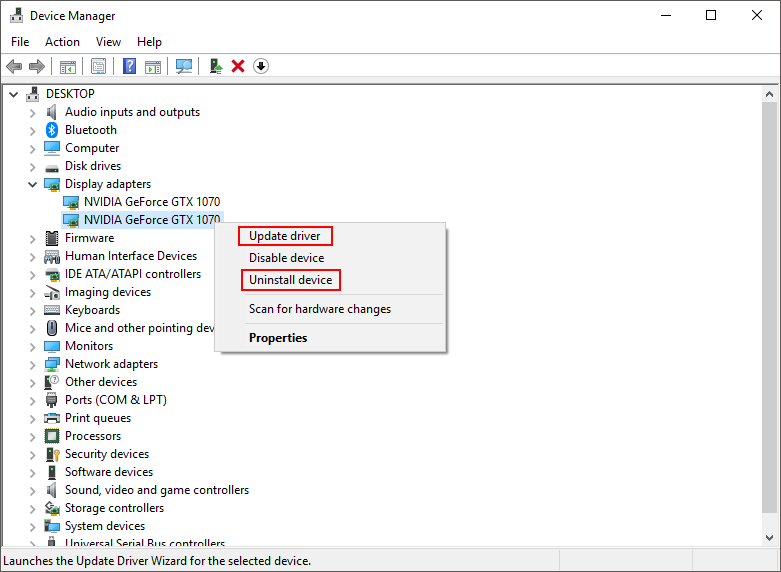Click Show/Hide Console Tree toolbar icon
Image resolution: width=781 pixels, height=572 pixels.
click(x=68, y=66)
